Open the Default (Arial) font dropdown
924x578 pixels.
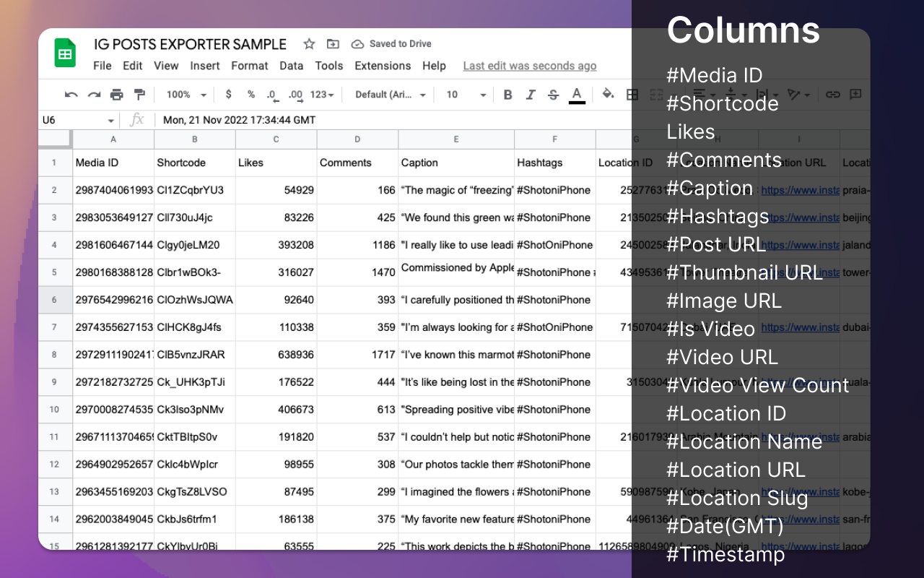pos(391,95)
